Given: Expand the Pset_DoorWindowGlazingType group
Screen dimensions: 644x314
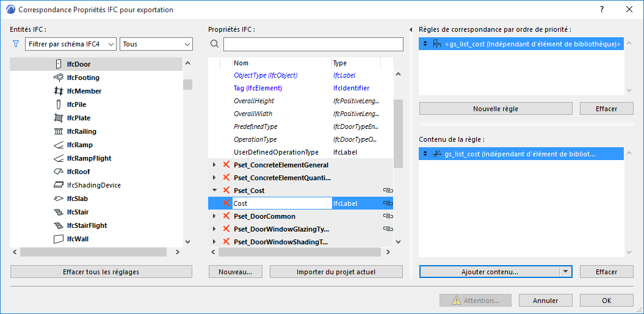Looking at the screenshot, I should tap(214, 229).
